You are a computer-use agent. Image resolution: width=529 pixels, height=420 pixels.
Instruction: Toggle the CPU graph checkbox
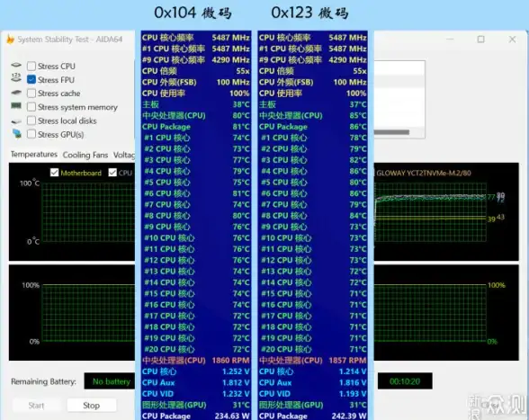[x=112, y=173]
